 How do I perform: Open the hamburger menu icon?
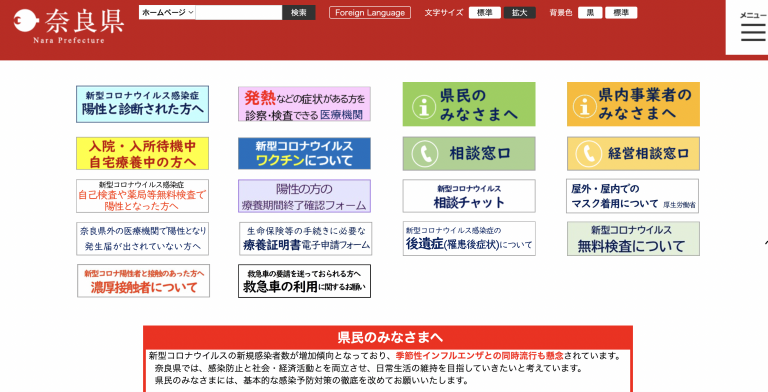point(753,32)
